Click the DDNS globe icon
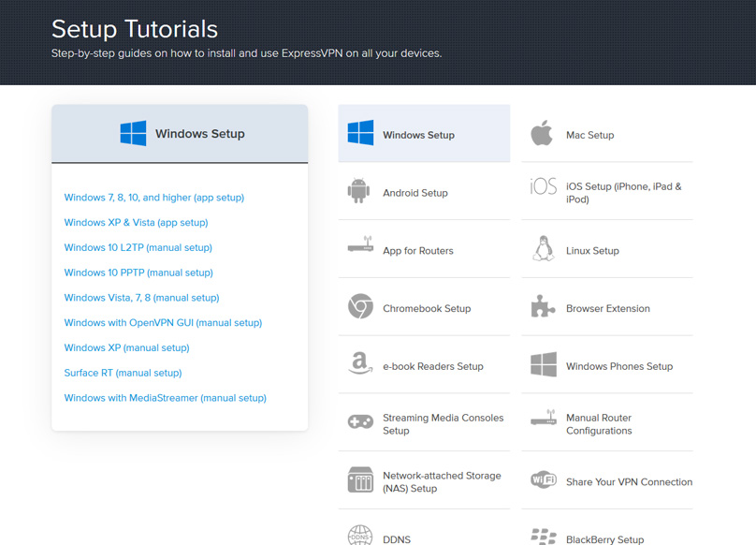The image size is (756, 545). (360, 536)
